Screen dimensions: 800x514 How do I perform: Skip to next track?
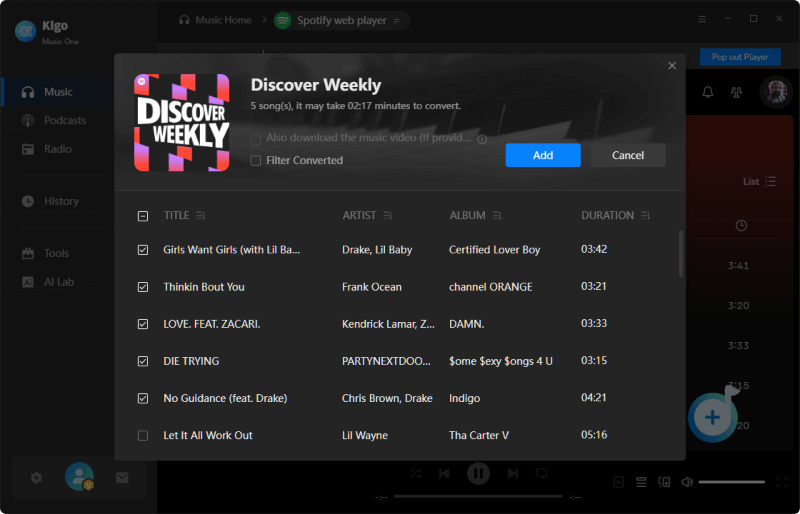pyautogui.click(x=513, y=474)
